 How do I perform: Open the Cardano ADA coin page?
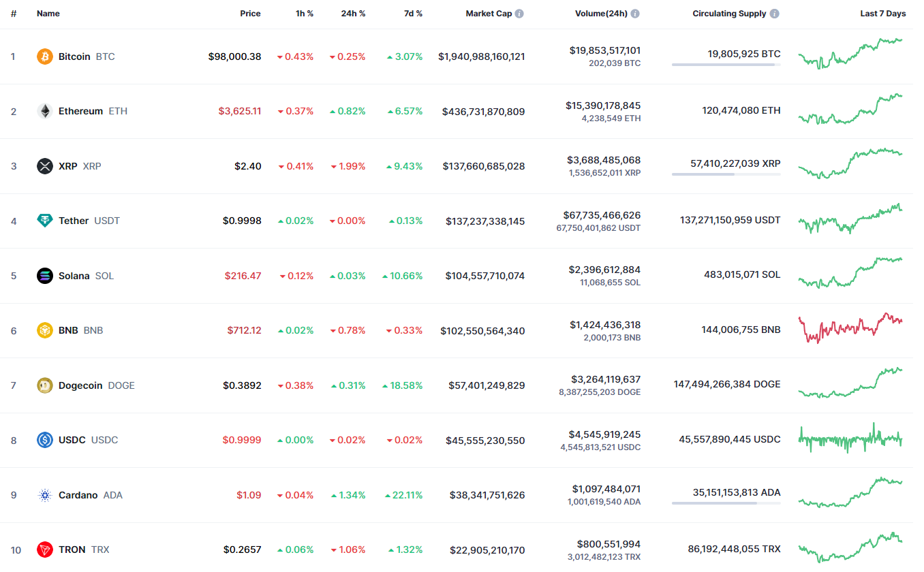78,495
